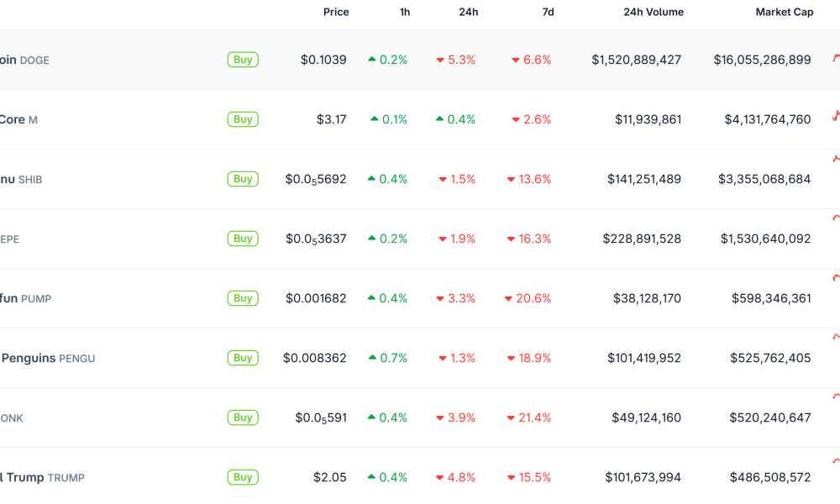Click the volume $228,891,528
The image size is (840, 504).
tap(643, 239)
